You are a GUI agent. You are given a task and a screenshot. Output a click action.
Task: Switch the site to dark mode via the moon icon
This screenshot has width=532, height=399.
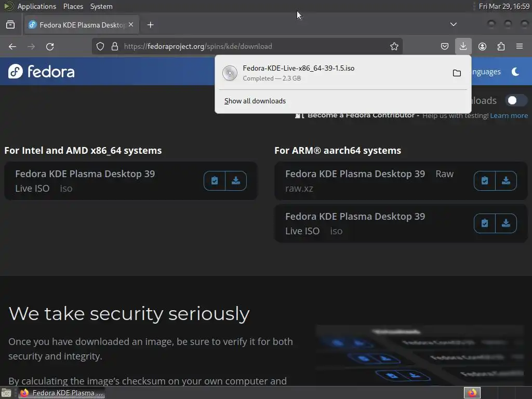[515, 72]
